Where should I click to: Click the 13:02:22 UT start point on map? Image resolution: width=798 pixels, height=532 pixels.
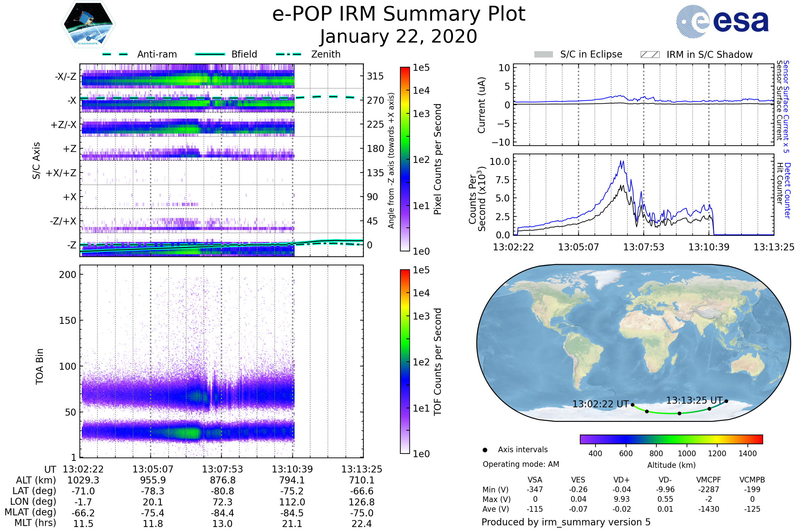pos(632,405)
